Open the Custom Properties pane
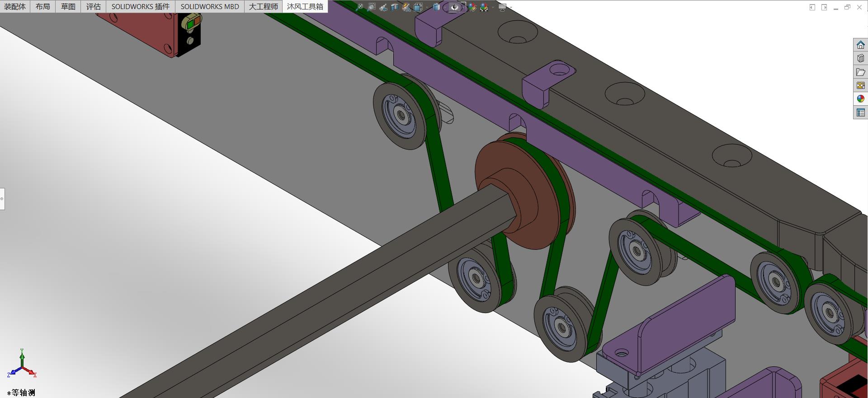 click(860, 112)
